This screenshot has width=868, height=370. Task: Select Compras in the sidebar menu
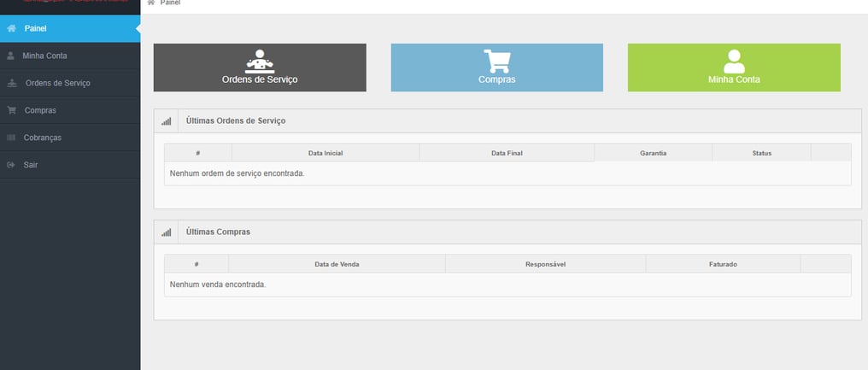[x=70, y=110]
